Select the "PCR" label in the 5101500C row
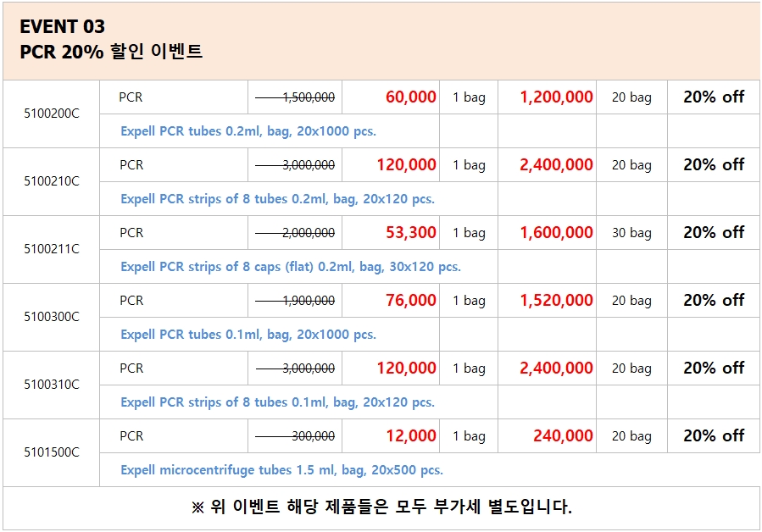 pos(131,437)
